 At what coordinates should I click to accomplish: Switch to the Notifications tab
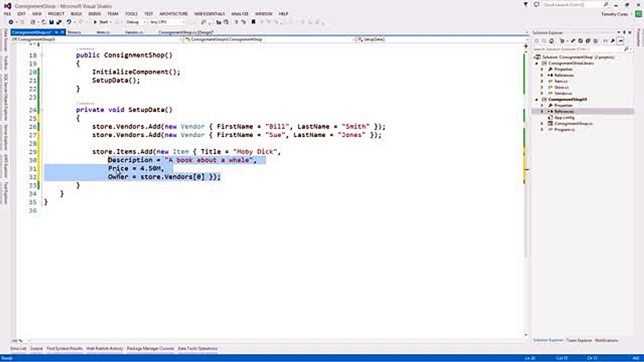606,340
